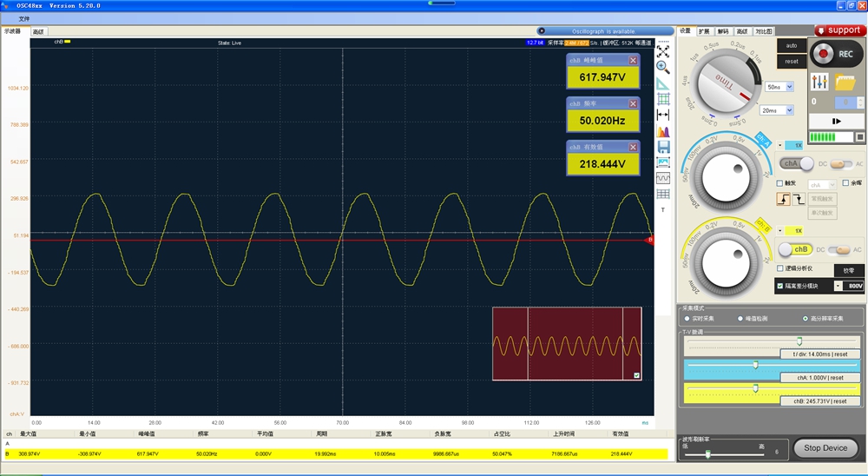Open the spectrum histogram analysis icon

[x=662, y=131]
